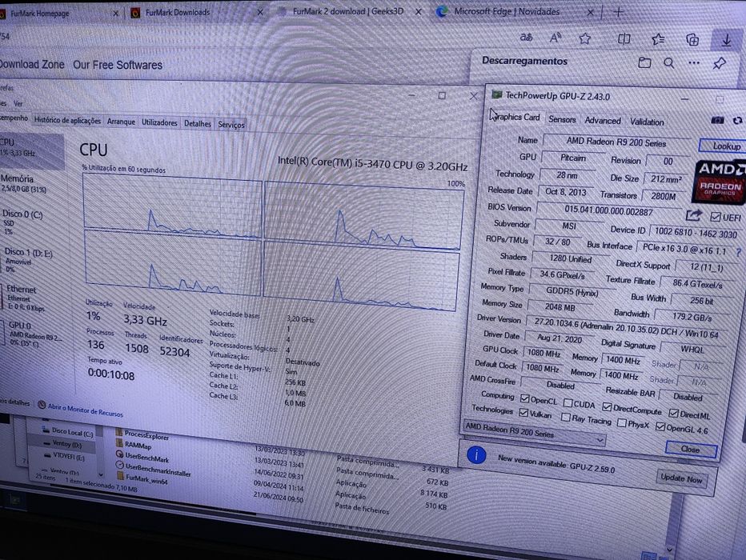Click the UserBenchMark file icon
The width and height of the screenshot is (746, 560).
120,454
